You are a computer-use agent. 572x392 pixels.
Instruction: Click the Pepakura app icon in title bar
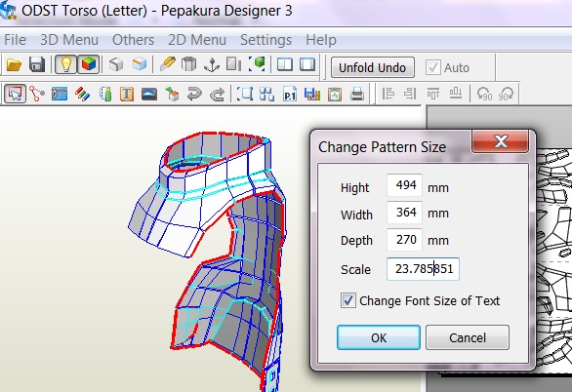pyautogui.click(x=8, y=10)
